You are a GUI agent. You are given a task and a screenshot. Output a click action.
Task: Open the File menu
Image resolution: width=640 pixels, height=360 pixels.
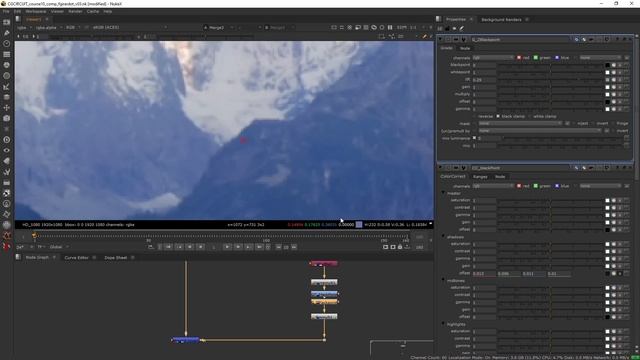(6, 11)
